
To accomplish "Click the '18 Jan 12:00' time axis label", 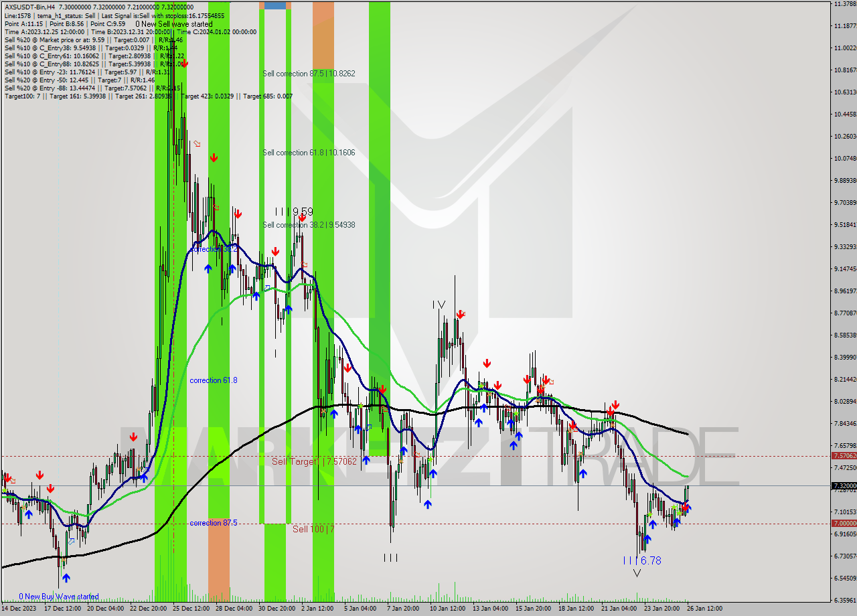I will 576,609.
